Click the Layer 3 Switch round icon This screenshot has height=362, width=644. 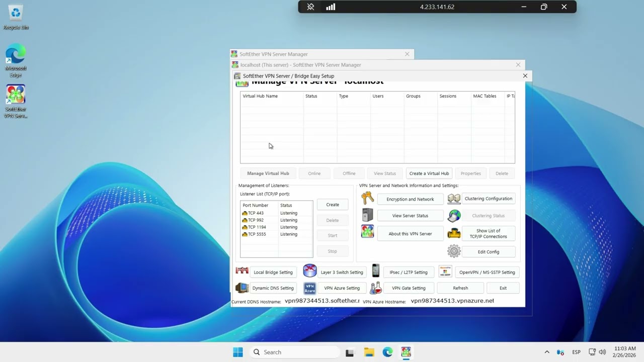point(310,271)
